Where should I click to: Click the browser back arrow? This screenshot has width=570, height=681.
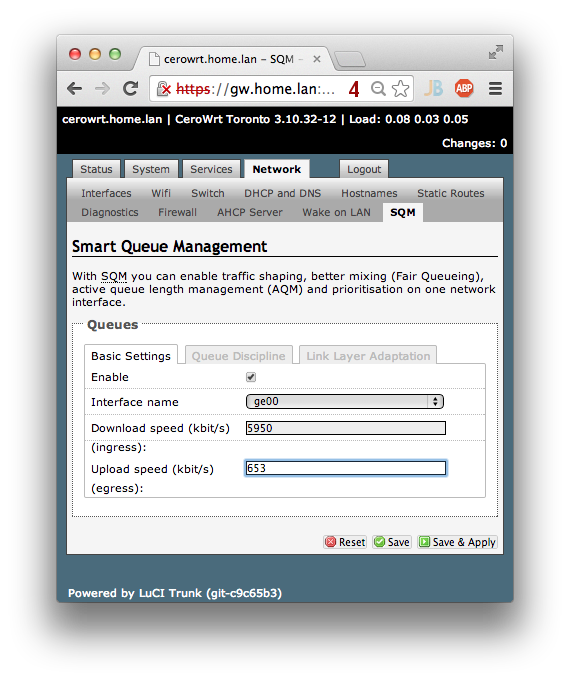coord(75,89)
